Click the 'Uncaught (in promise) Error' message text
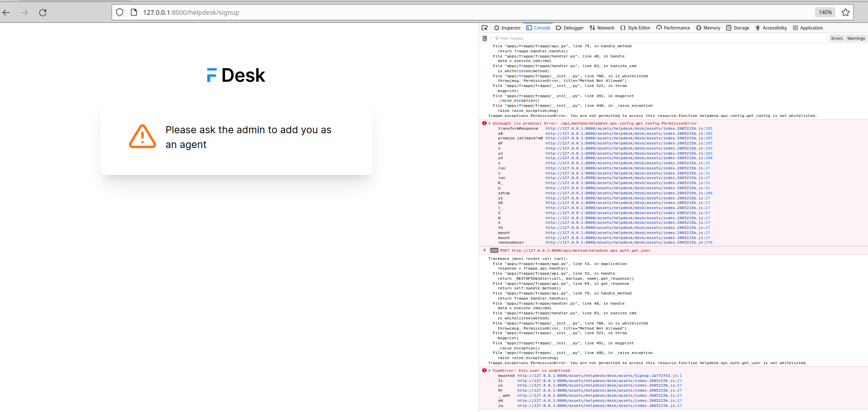 click(x=595, y=124)
